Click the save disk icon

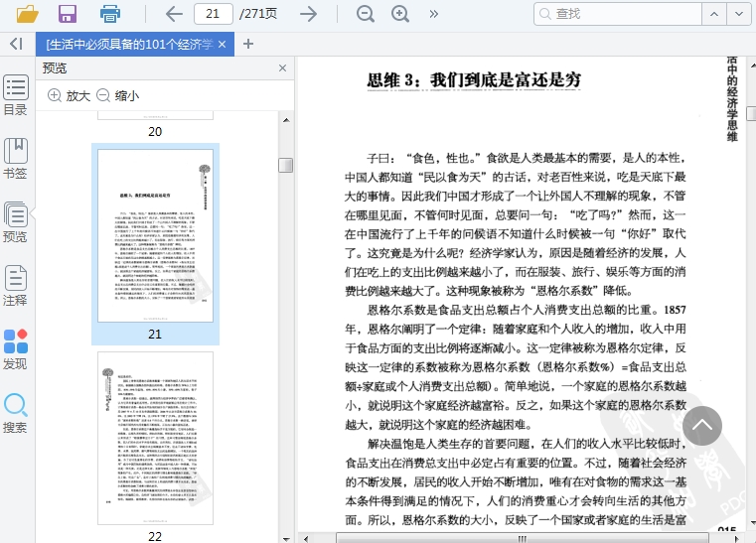click(x=68, y=14)
